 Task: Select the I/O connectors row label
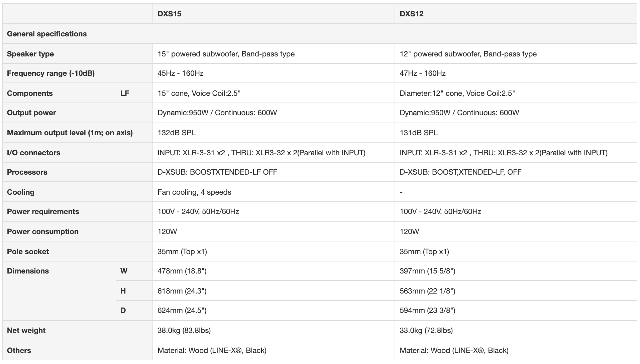point(34,153)
